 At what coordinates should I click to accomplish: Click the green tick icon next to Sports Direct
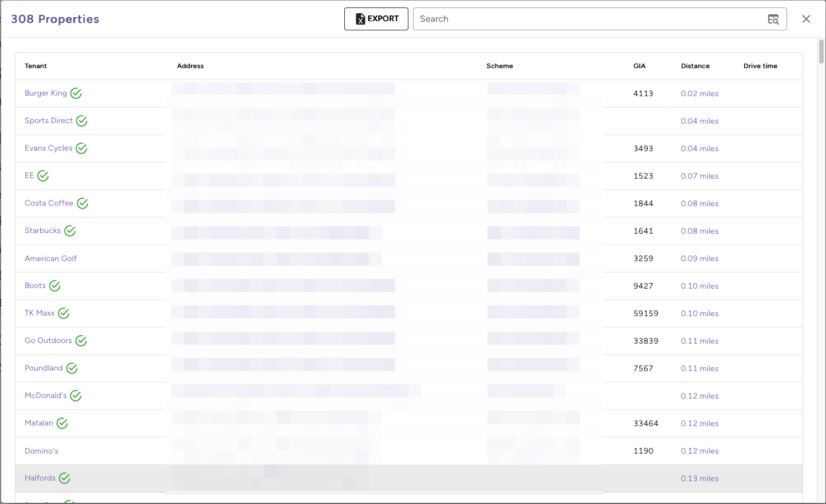(x=81, y=121)
